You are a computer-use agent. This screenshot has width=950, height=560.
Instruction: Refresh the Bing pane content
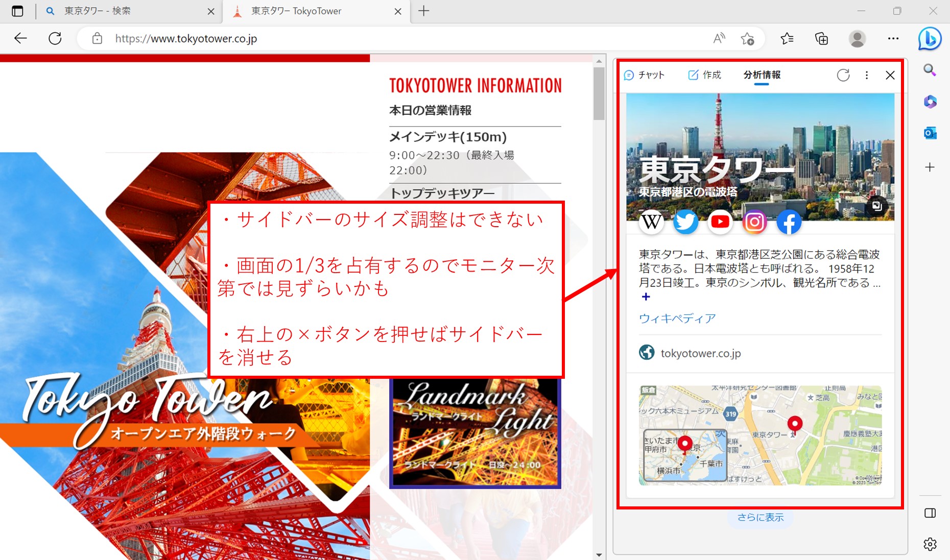pos(843,75)
